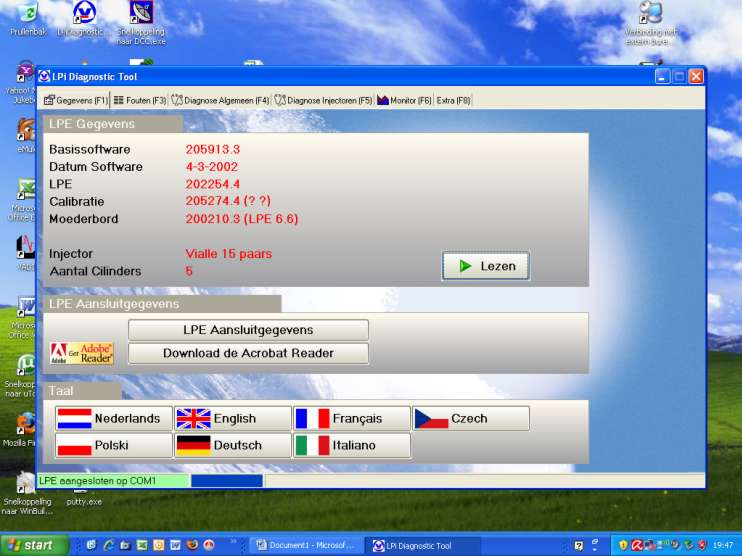Select Czech language flag button
The width and height of the screenshot is (742, 556).
471,418
